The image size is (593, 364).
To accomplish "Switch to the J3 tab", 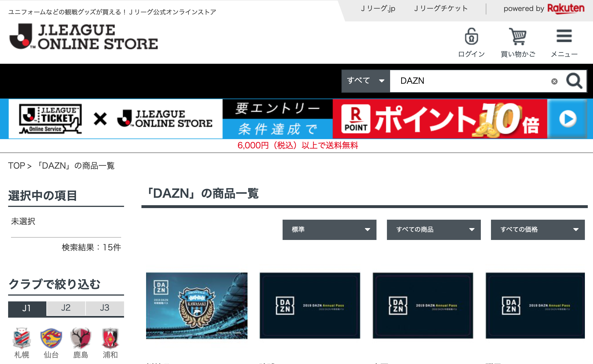I will coord(105,308).
